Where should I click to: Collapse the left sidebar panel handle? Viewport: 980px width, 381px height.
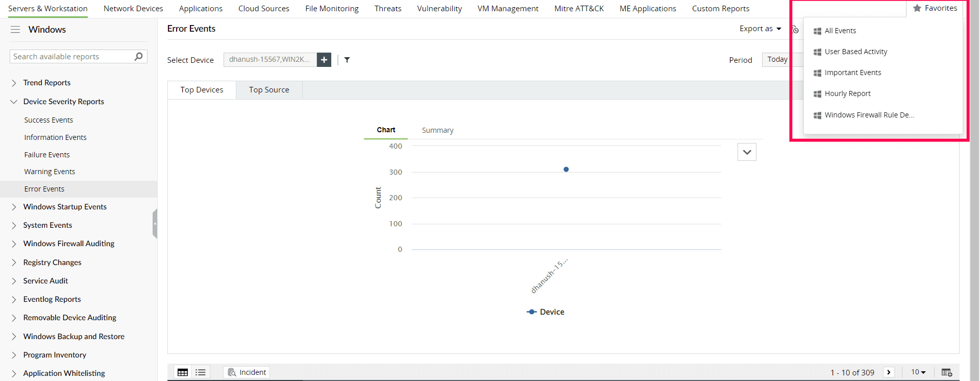coord(155,223)
